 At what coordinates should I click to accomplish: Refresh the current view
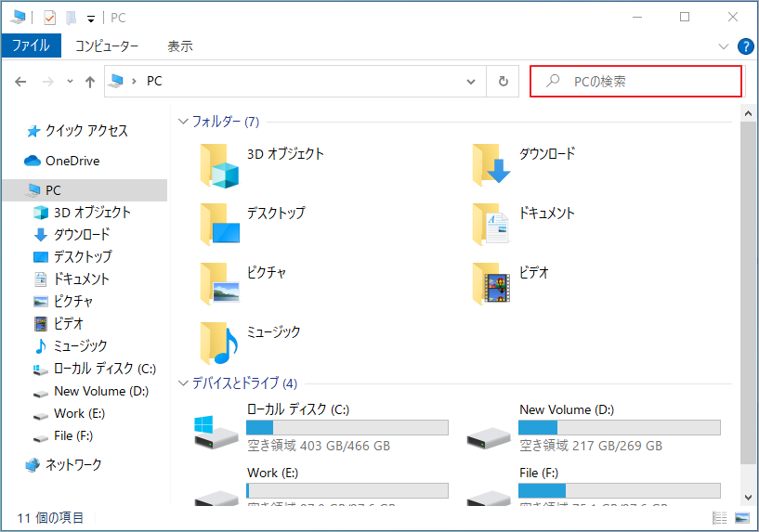503,82
